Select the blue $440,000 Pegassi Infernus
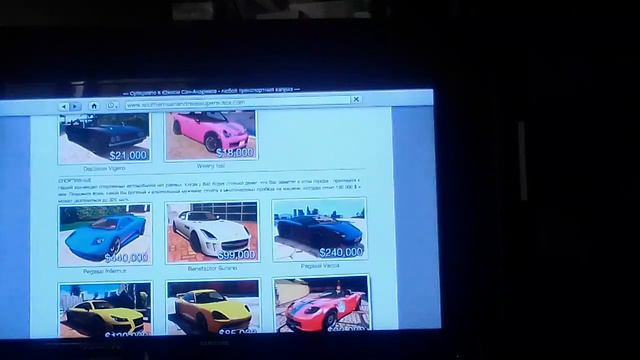The height and width of the screenshot is (360, 640). pyautogui.click(x=105, y=235)
